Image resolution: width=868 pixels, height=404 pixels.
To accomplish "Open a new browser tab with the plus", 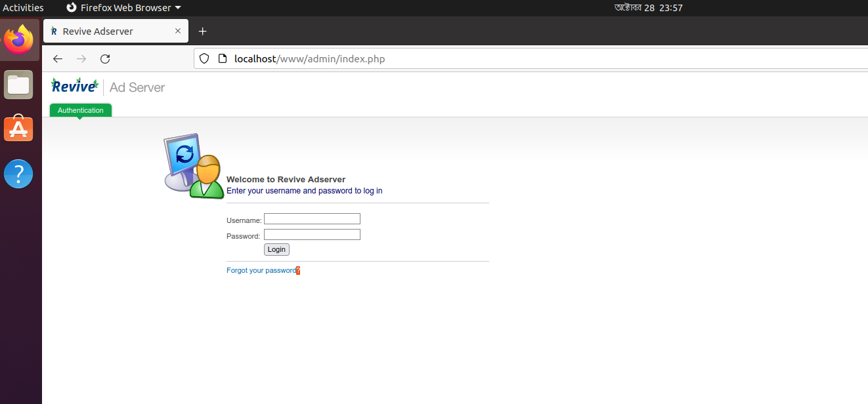I will click(x=202, y=31).
